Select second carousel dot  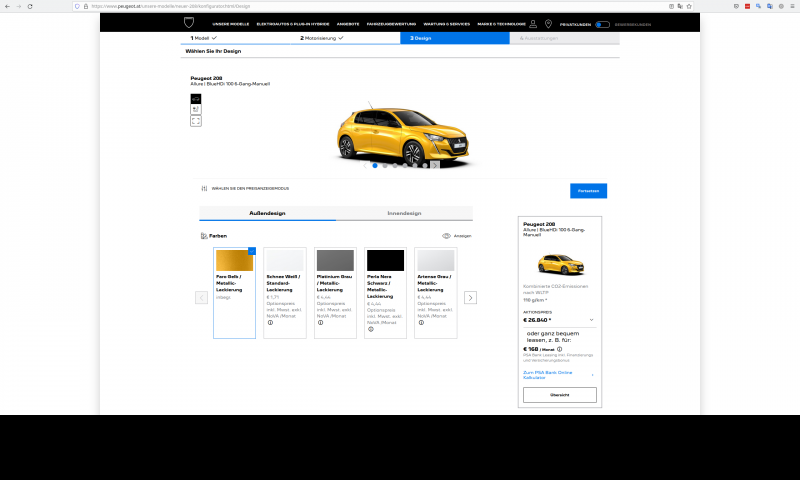coord(385,166)
